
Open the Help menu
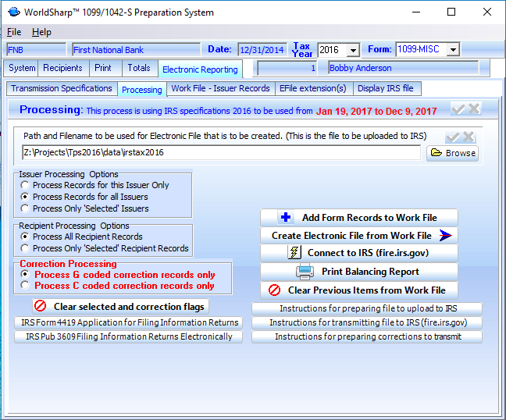[41, 32]
